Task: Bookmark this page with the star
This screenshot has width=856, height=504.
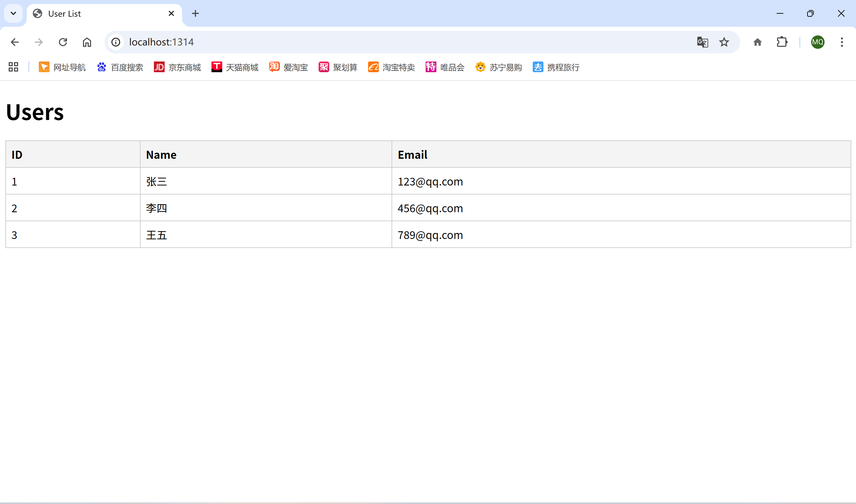Action: coord(724,42)
